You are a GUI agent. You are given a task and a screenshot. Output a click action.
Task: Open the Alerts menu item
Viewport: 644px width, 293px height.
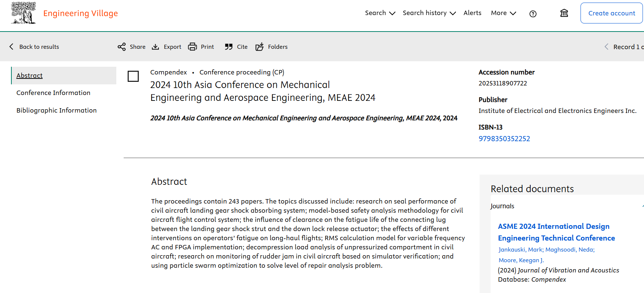(472, 13)
